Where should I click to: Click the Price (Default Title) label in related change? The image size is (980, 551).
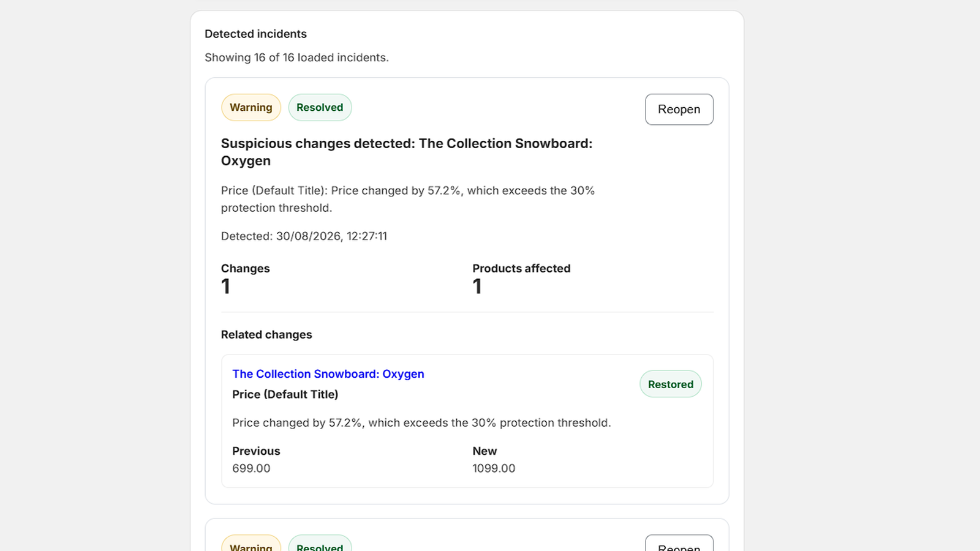(285, 394)
